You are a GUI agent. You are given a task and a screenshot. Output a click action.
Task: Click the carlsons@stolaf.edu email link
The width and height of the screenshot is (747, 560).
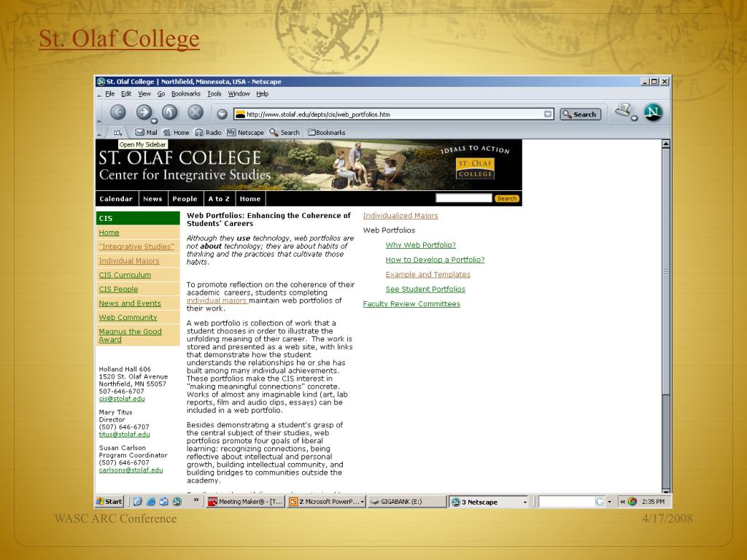coord(131,470)
